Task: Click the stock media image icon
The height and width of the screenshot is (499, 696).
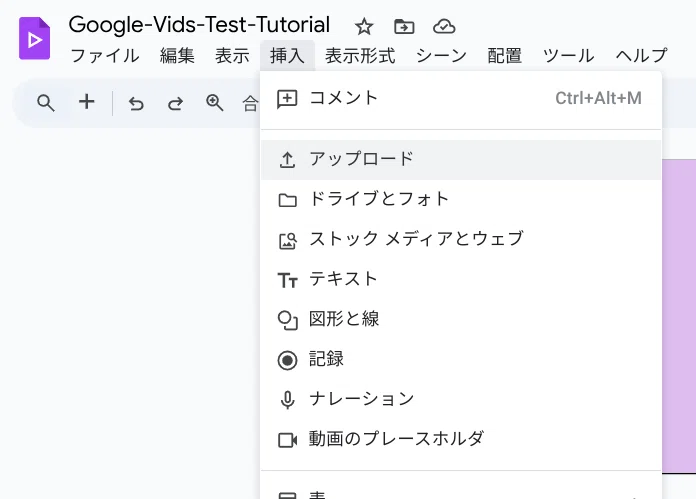Action: 287,241
